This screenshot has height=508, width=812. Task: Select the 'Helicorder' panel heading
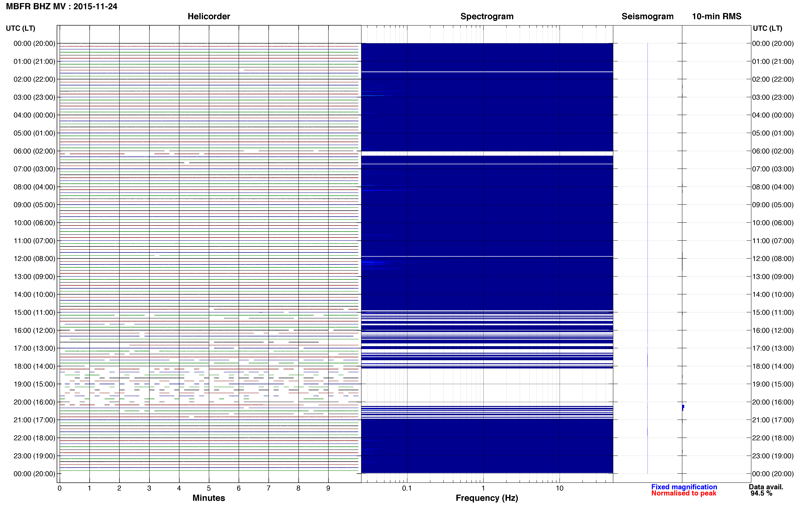209,16
